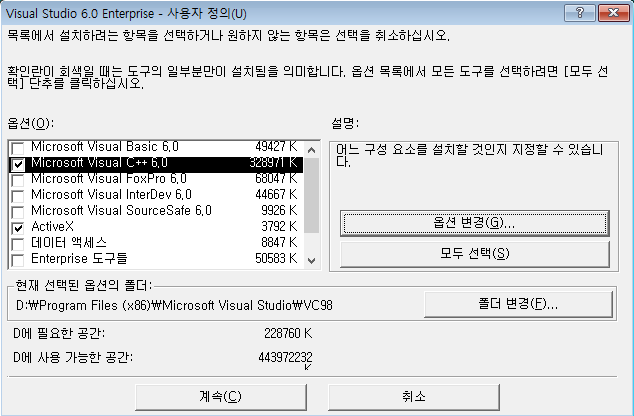The image size is (634, 416).
Task: Check the Microsoft Visual Basic 6.0 checkbox
Action: pos(17,148)
